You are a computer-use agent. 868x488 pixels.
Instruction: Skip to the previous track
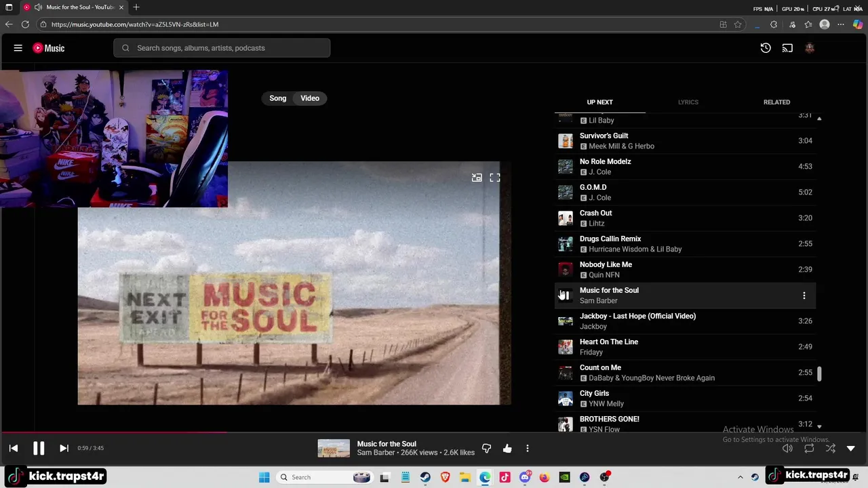coord(14,448)
